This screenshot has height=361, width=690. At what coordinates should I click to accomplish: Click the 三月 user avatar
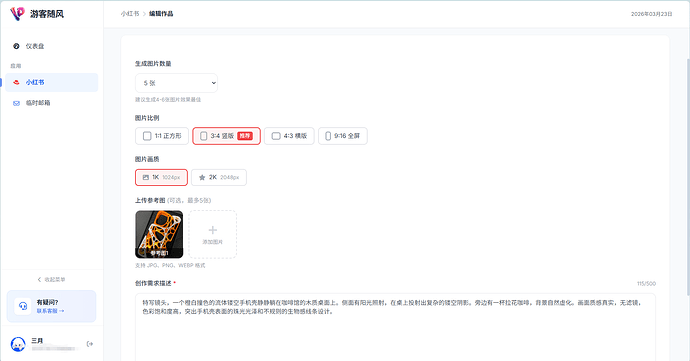[18, 344]
